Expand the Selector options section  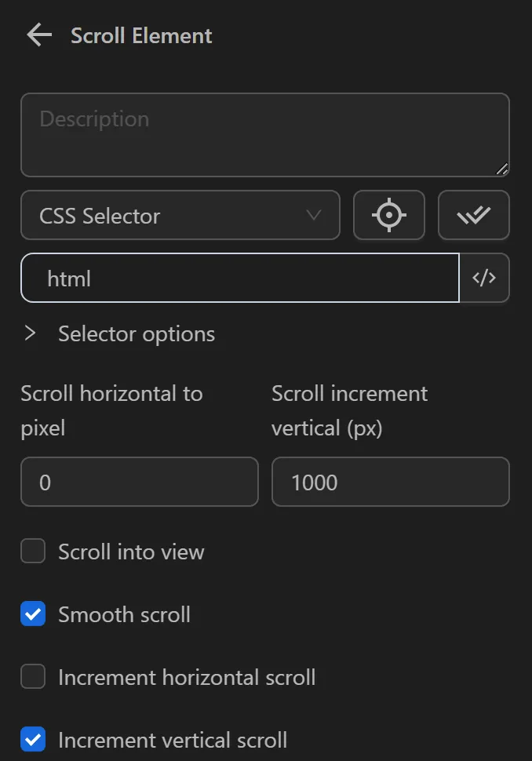pyautogui.click(x=135, y=333)
